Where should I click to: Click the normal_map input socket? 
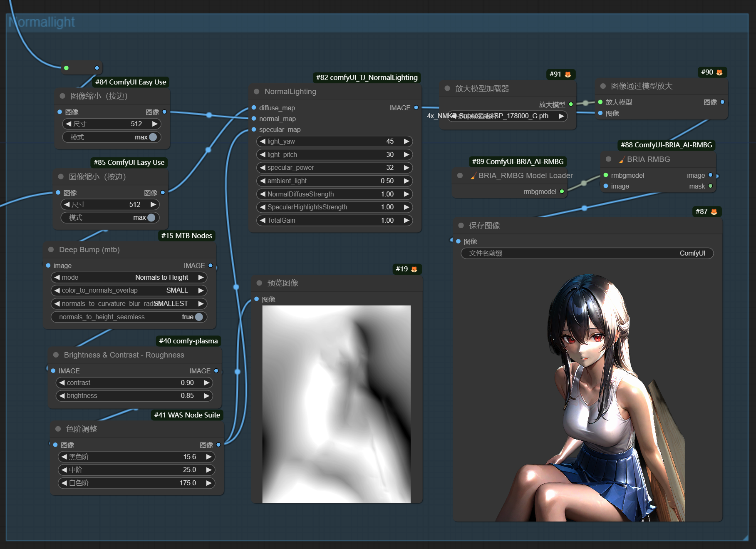(254, 119)
